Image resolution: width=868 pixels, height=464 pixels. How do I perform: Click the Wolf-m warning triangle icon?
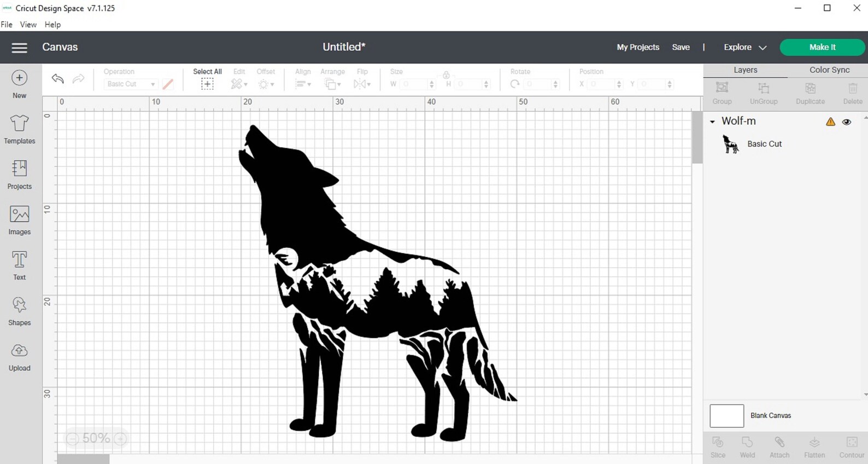coord(830,122)
